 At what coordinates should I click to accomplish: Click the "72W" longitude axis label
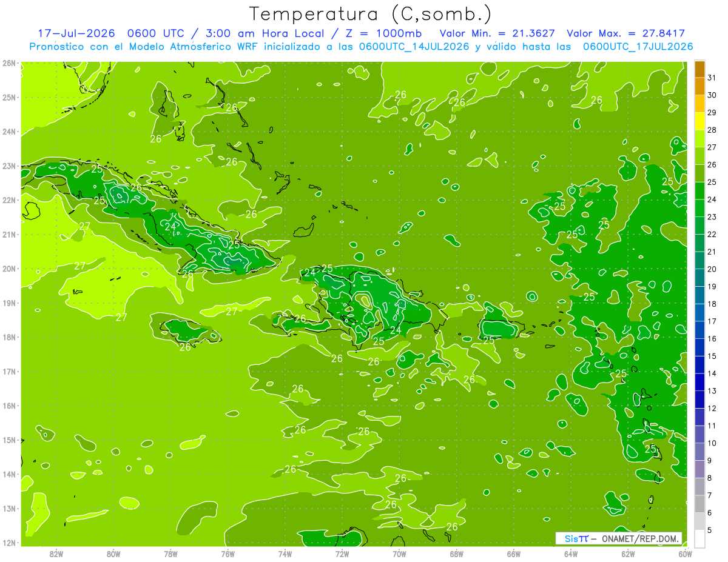pos(342,554)
